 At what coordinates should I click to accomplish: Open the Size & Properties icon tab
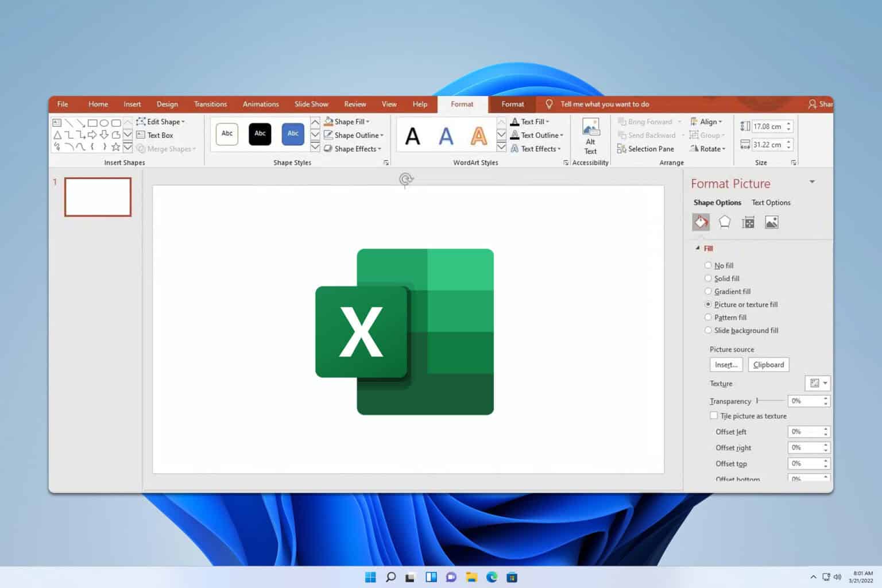[748, 223]
